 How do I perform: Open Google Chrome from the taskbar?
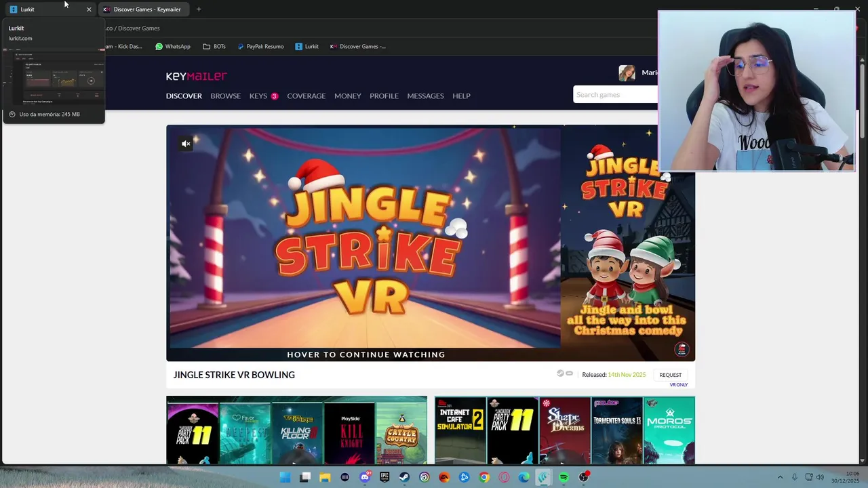(484, 477)
